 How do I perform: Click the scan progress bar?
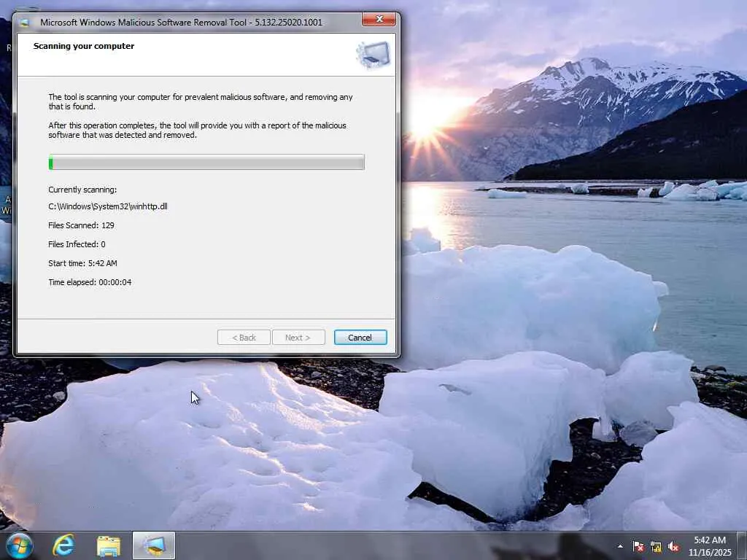click(206, 162)
